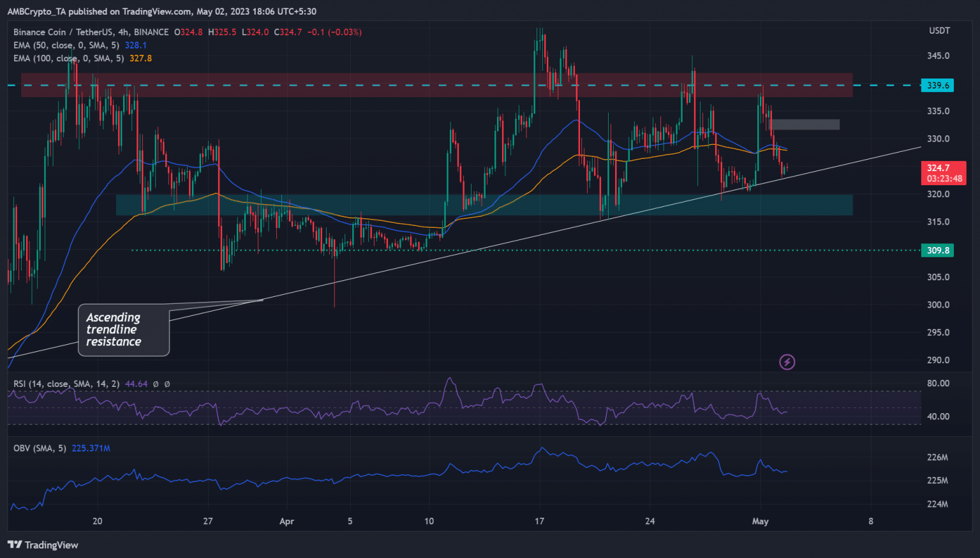The height and width of the screenshot is (558, 980).
Task: Click the RSI 40.00 axis label
Action: pos(938,416)
